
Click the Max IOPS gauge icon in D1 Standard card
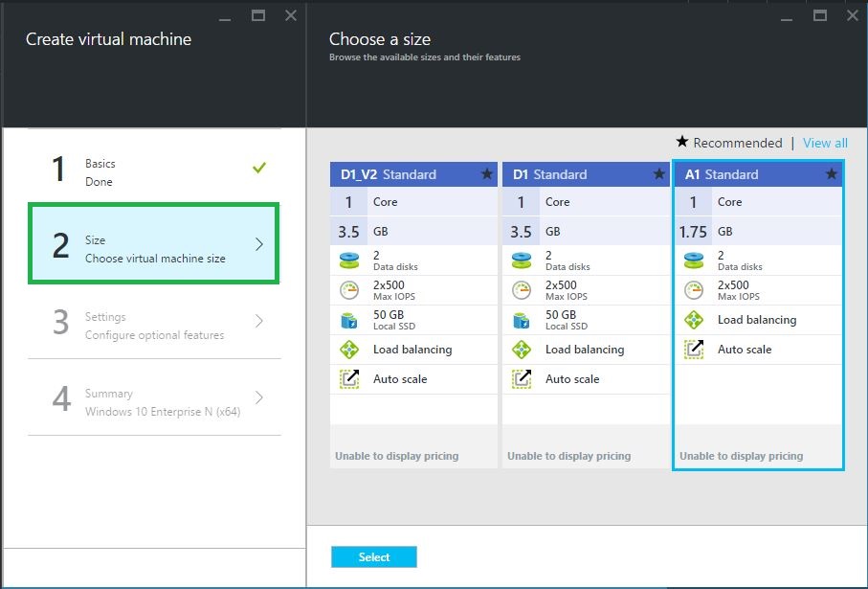pyautogui.click(x=522, y=290)
